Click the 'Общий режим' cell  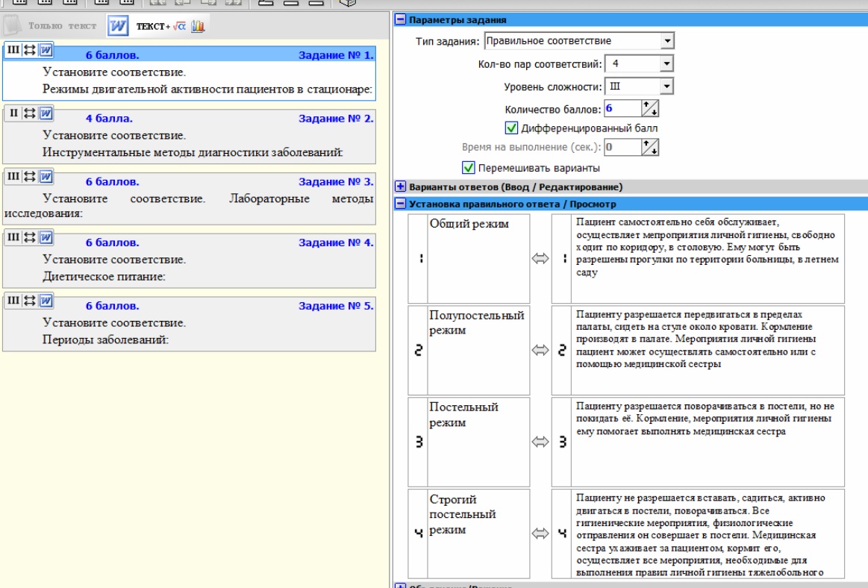tap(478, 259)
